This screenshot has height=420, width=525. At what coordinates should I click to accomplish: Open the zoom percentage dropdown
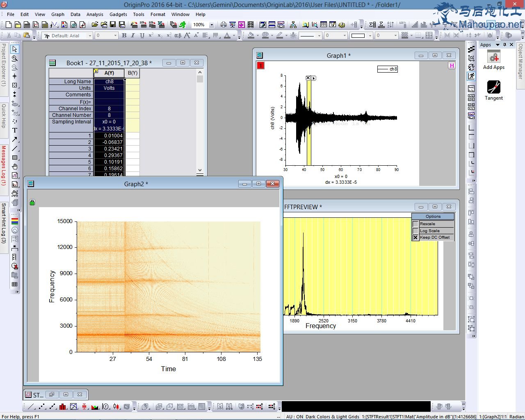pyautogui.click(x=212, y=25)
